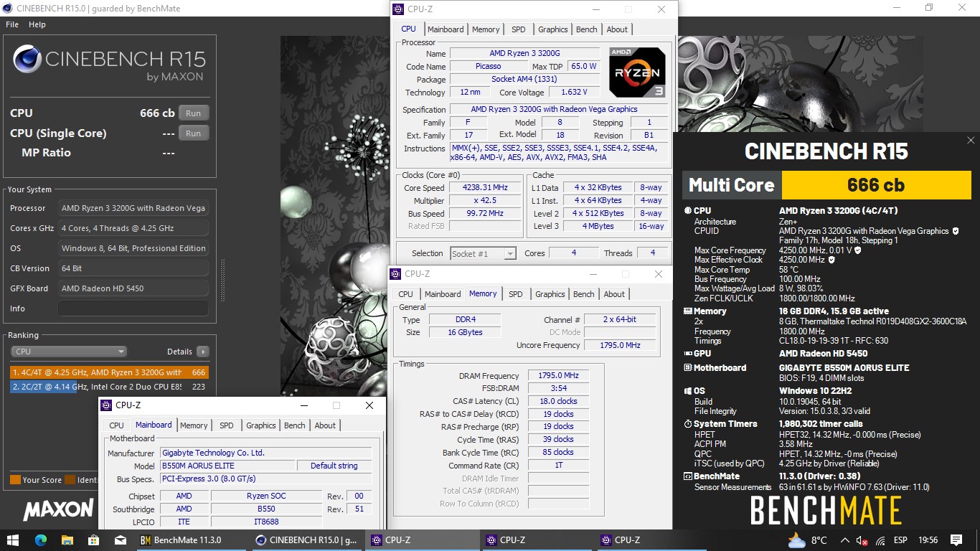
Task: Click the Motherboard section icon in BenchMate panel
Action: tap(687, 368)
